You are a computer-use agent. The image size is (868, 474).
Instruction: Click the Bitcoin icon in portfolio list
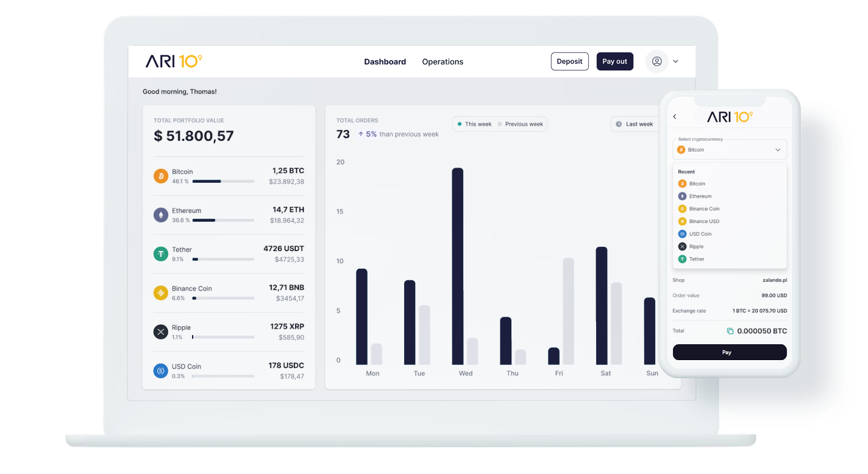[161, 176]
